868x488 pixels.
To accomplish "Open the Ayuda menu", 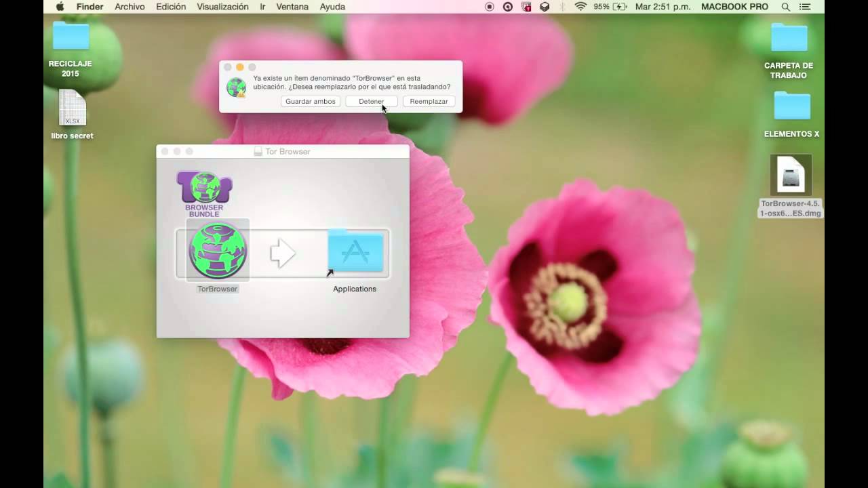I will click(332, 7).
